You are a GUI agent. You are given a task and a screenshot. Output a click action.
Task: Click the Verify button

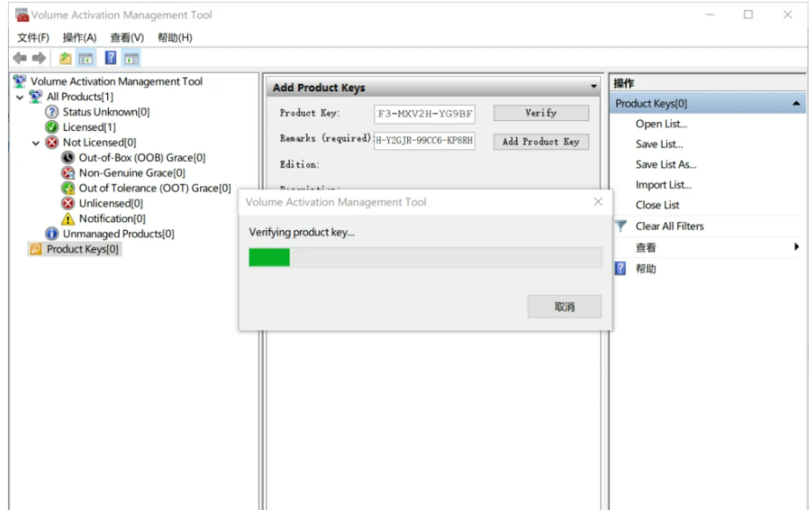click(x=541, y=113)
